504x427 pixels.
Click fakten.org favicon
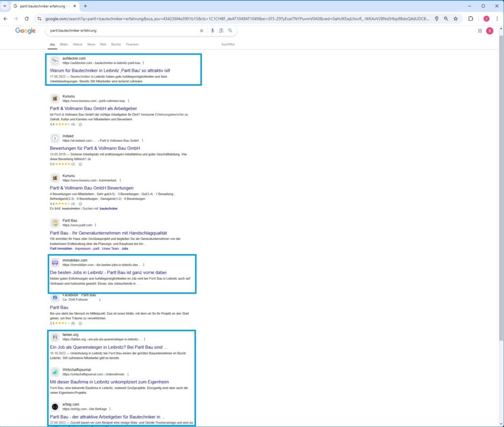(55, 337)
